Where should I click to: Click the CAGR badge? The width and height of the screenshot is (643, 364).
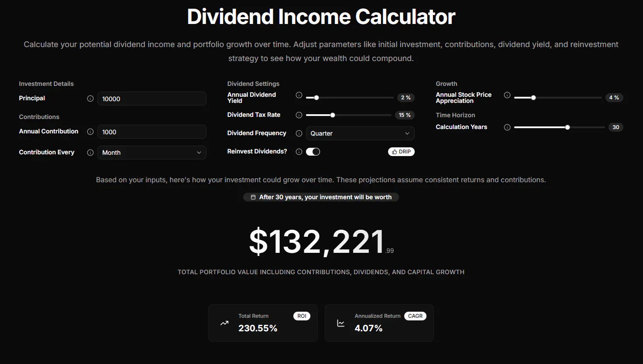coord(415,316)
